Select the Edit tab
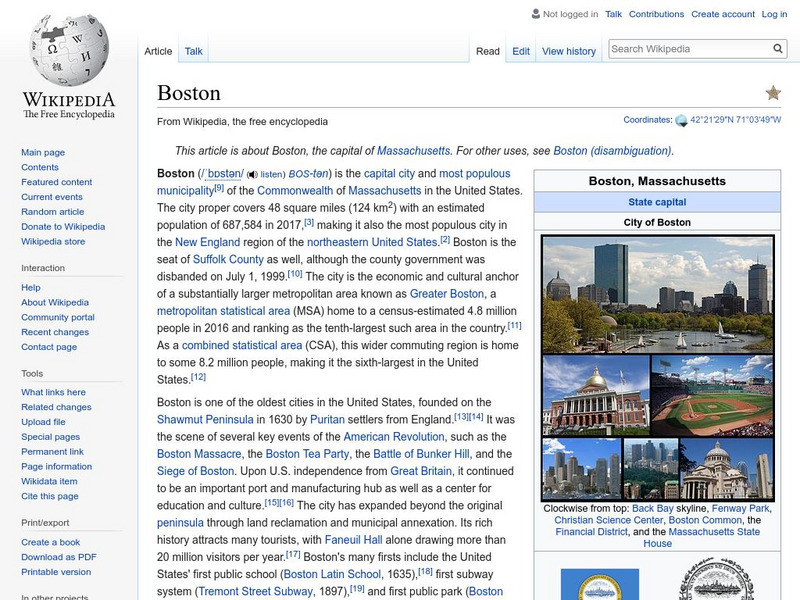This screenshot has width=800, height=600. 521,51
